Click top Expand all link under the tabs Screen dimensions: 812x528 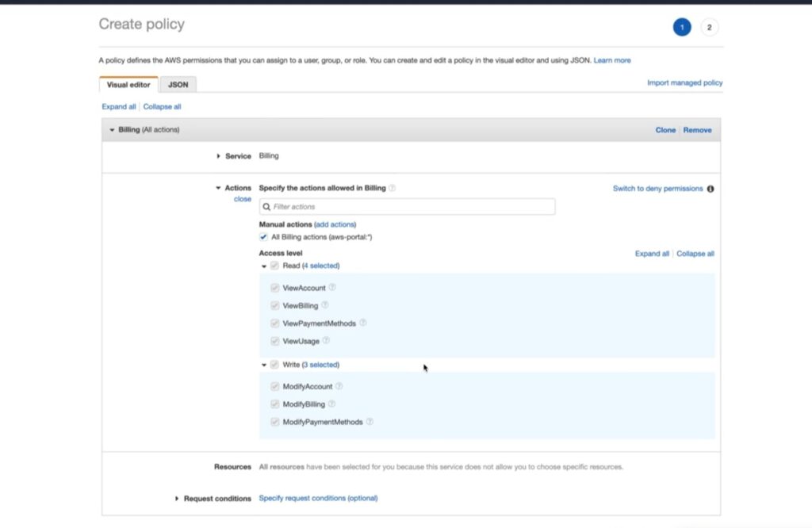(x=119, y=107)
